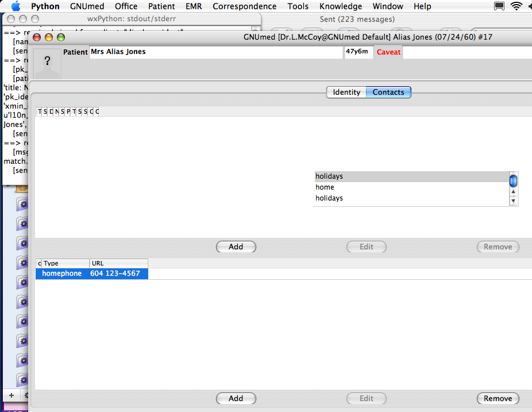
Task: Click Remove button for addresses
Action: coord(498,247)
